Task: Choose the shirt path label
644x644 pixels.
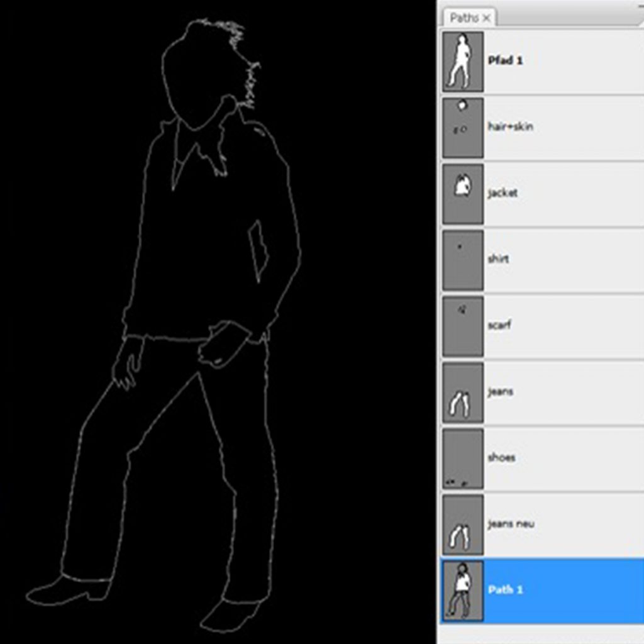Action: [x=498, y=259]
